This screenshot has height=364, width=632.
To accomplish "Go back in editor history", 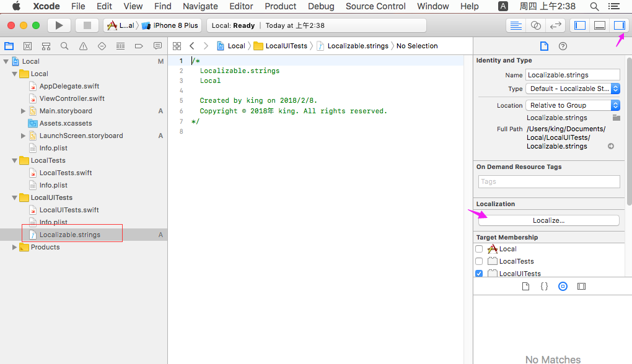I will [192, 46].
